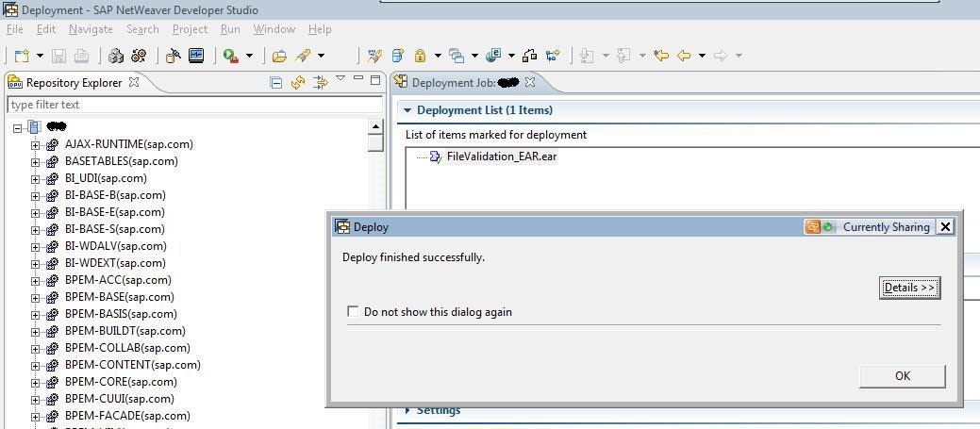Click the New wizard toolbar icon
This screenshot has width=980, height=429.
coord(22,57)
